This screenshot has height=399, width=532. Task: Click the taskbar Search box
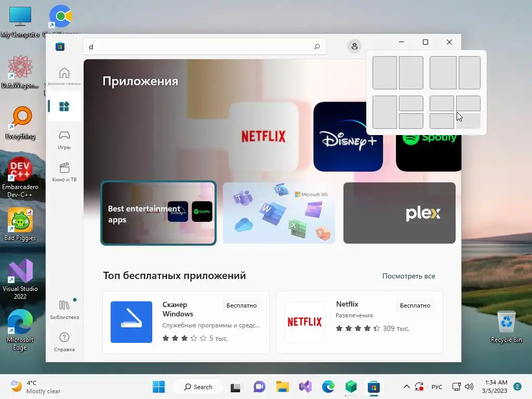click(198, 387)
